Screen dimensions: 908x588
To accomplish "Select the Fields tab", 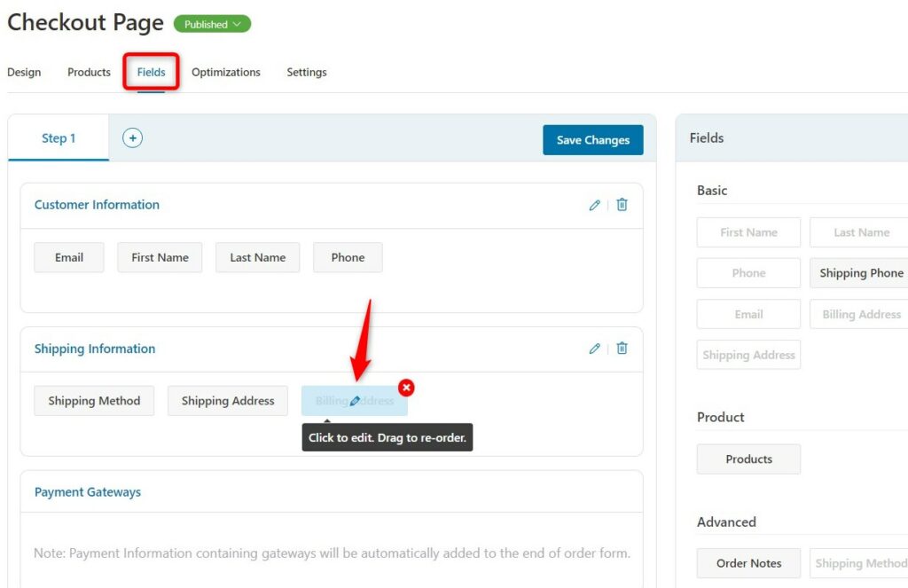I will (x=152, y=73).
